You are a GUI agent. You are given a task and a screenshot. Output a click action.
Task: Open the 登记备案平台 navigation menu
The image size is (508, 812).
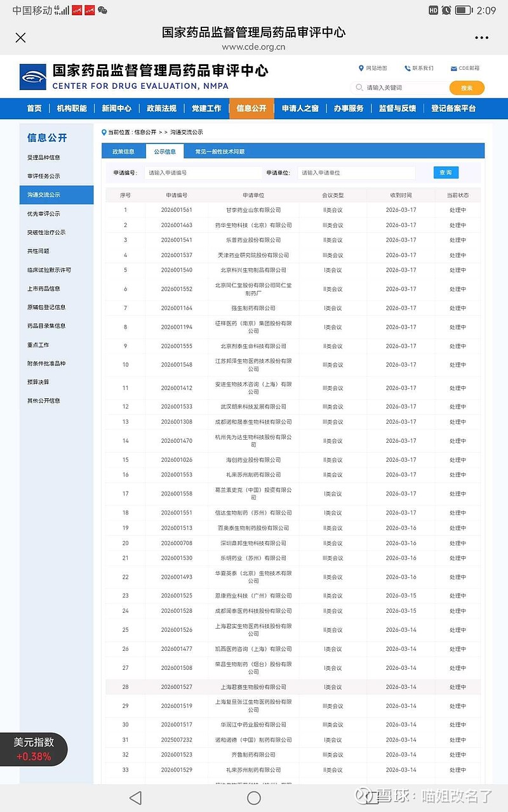coord(453,108)
